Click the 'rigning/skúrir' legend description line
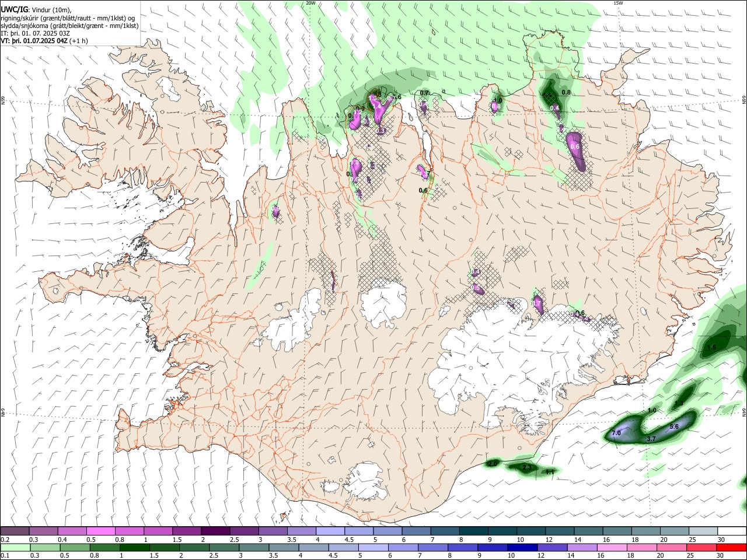 tap(68, 17)
